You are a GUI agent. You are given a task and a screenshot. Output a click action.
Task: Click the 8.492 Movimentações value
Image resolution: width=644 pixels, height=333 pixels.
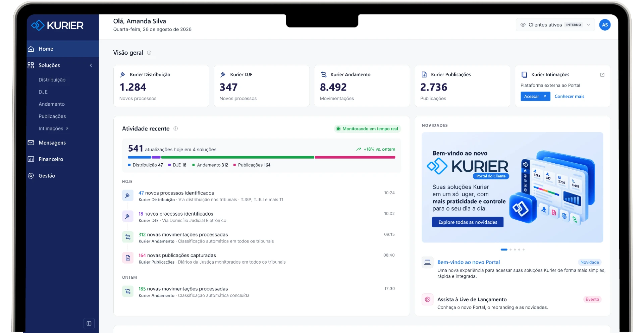click(333, 87)
